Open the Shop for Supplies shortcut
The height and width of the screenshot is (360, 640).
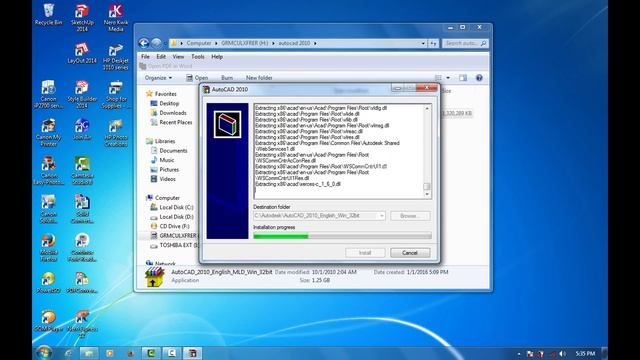[x=116, y=94]
